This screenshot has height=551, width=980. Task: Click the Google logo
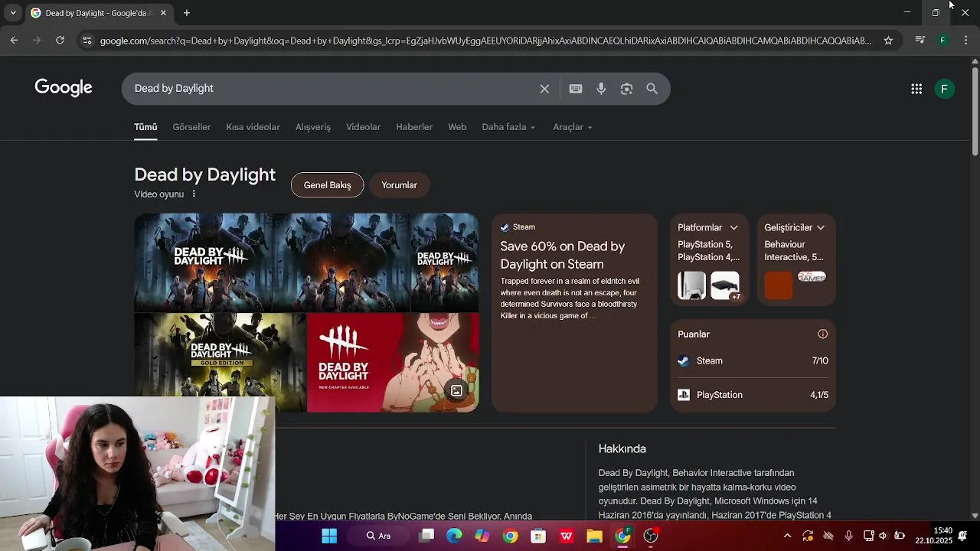pyautogui.click(x=64, y=88)
